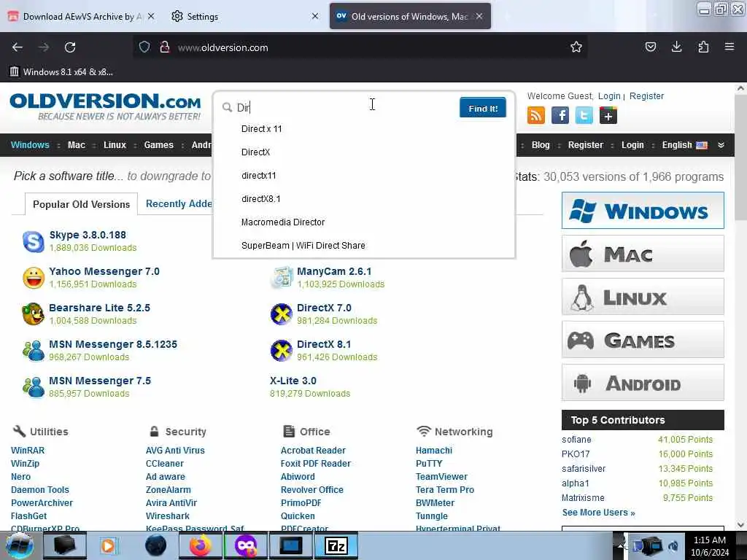Click the site security padlock icon

coord(165,47)
